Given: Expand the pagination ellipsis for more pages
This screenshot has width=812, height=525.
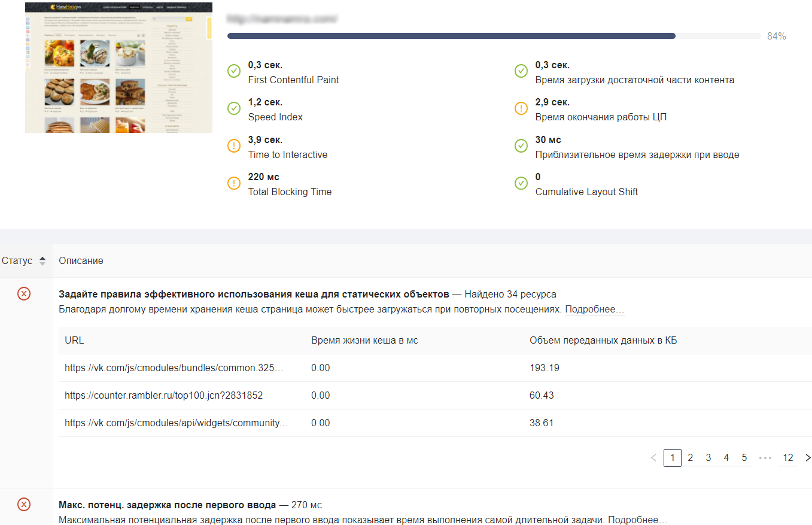Looking at the screenshot, I should pos(765,458).
